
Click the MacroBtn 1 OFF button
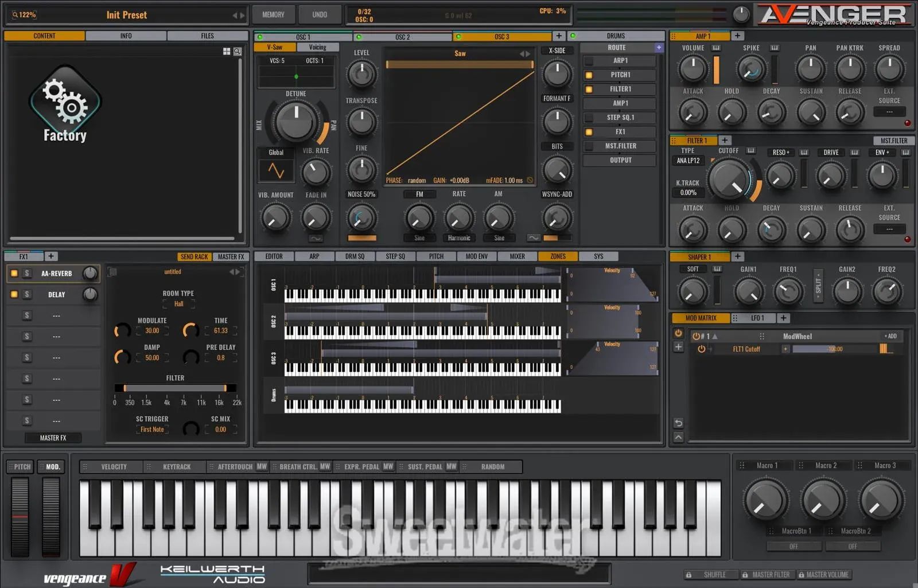click(793, 546)
